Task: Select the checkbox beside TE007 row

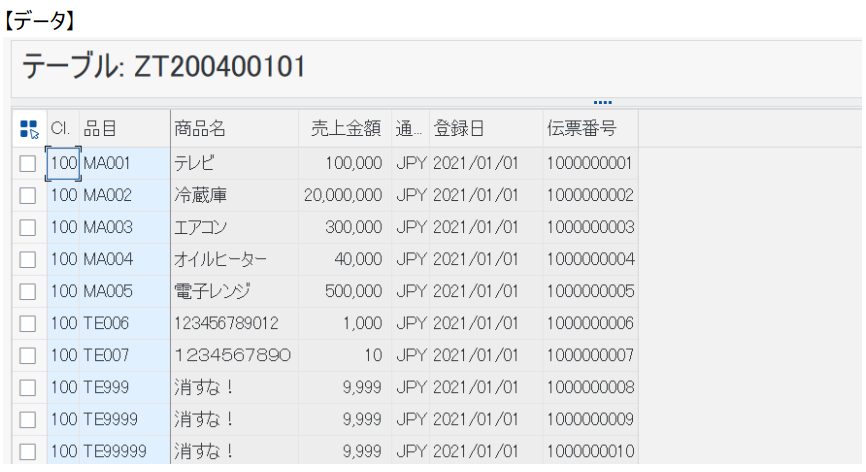Action: tap(28, 356)
